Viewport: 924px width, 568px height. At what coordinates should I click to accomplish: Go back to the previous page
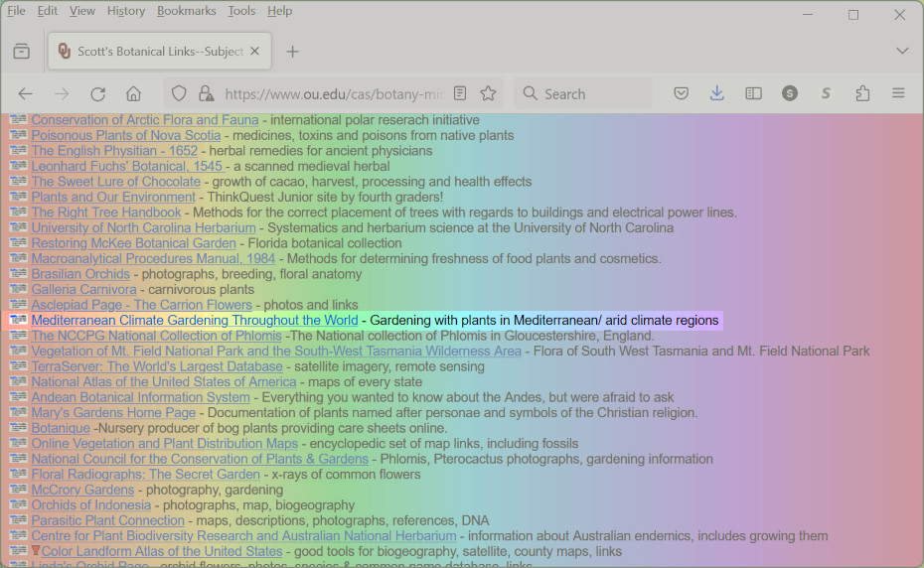click(x=26, y=93)
